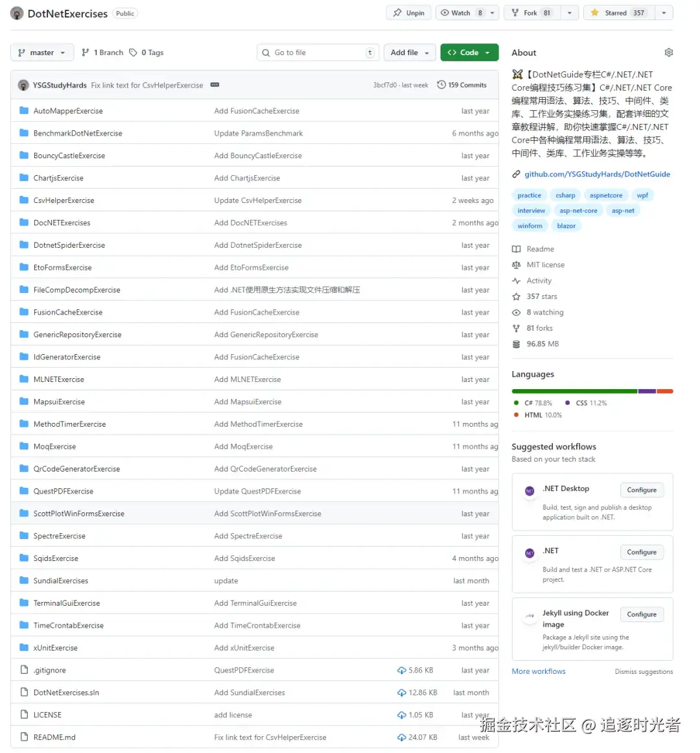Open the QuestPDFExercise folder
The image size is (700, 753).
pos(64,491)
